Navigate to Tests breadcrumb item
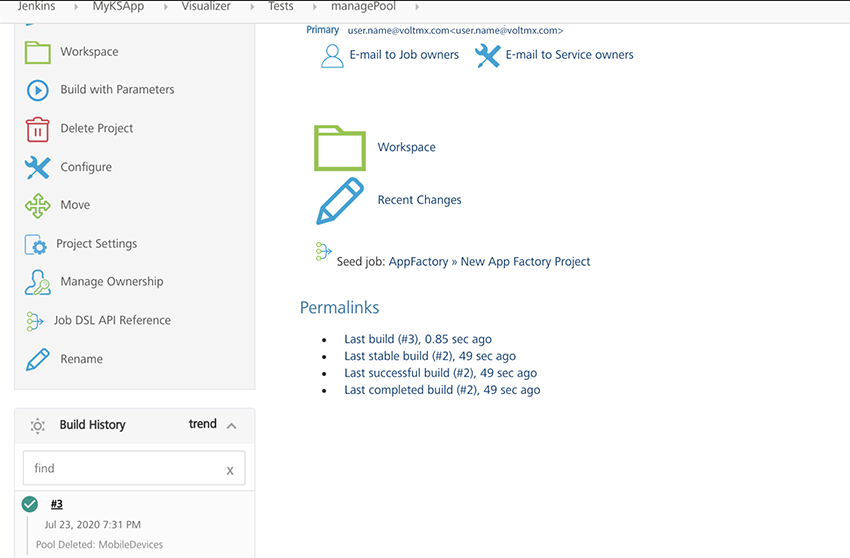Viewport: 850px width, 558px height. click(x=281, y=7)
